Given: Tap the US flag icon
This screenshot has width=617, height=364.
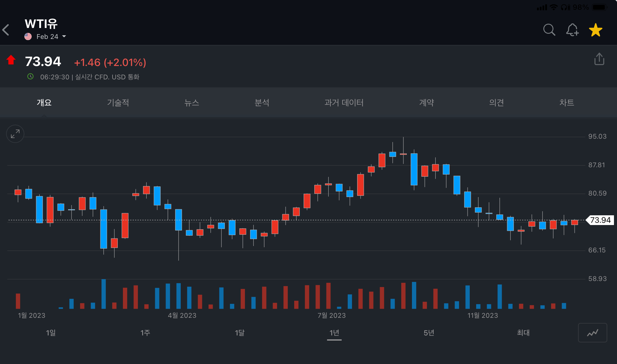Looking at the screenshot, I should click(28, 36).
